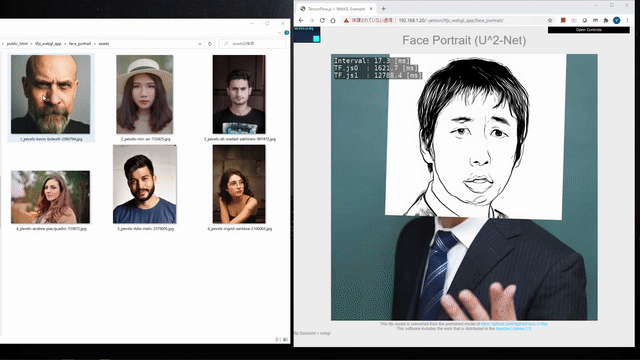Select 4_pexels-andrea-piacquadio image thumbnail

50,197
